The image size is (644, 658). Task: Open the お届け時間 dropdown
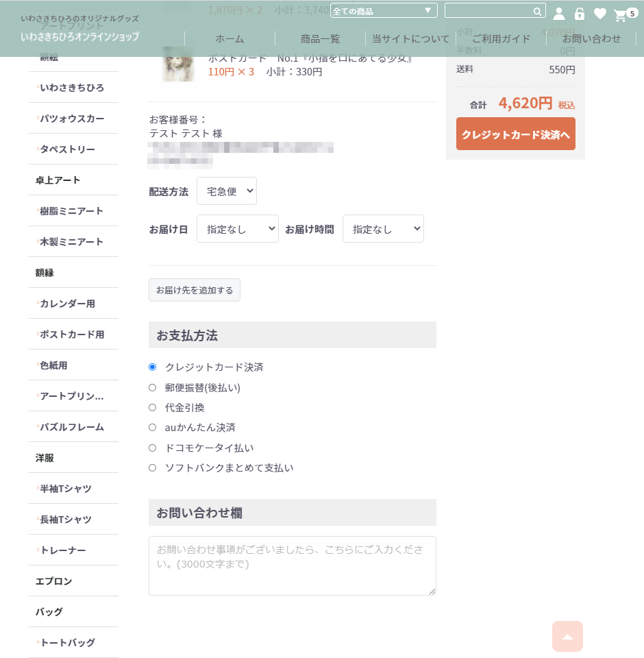point(383,229)
